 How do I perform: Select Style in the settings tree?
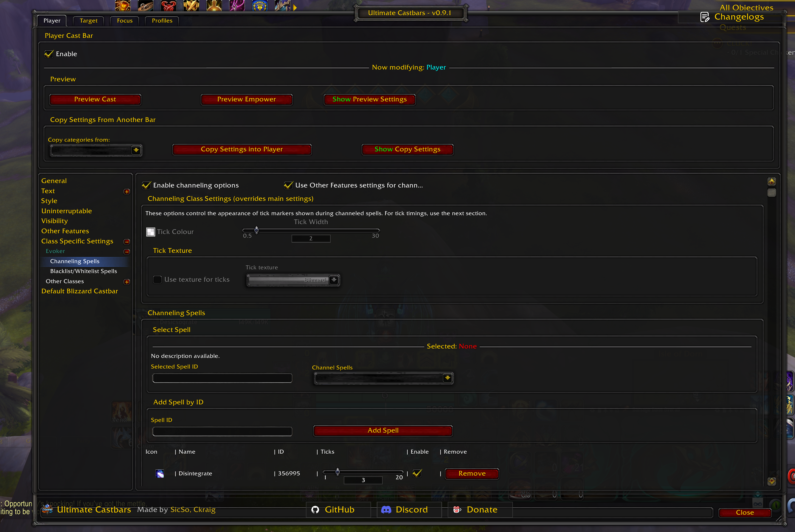(49, 201)
